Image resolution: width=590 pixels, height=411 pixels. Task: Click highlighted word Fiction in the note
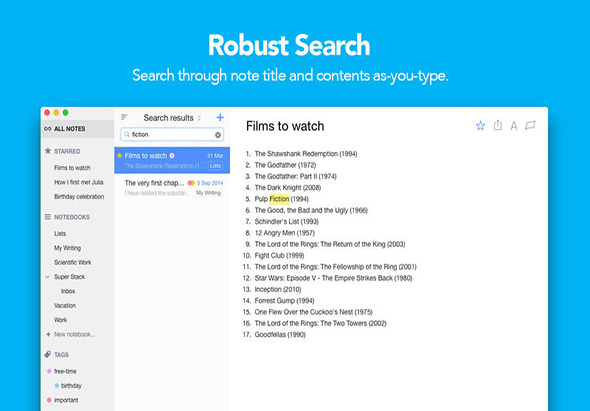(279, 199)
